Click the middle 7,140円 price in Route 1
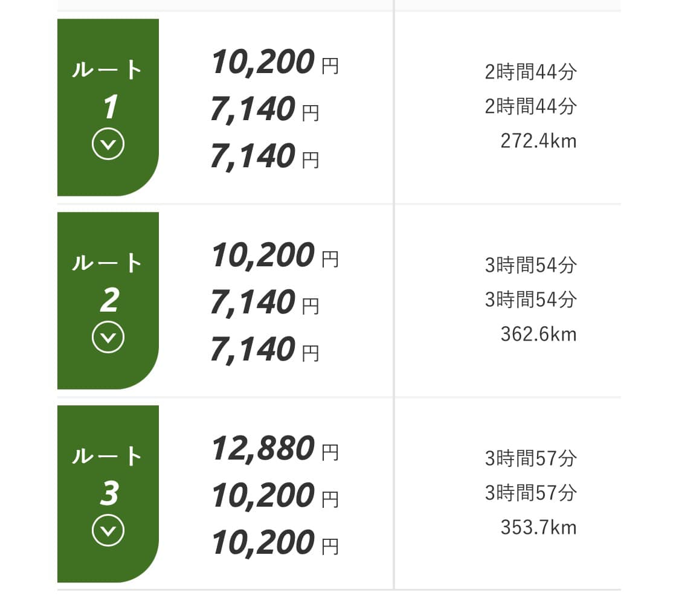The width and height of the screenshot is (679, 616). [x=264, y=109]
